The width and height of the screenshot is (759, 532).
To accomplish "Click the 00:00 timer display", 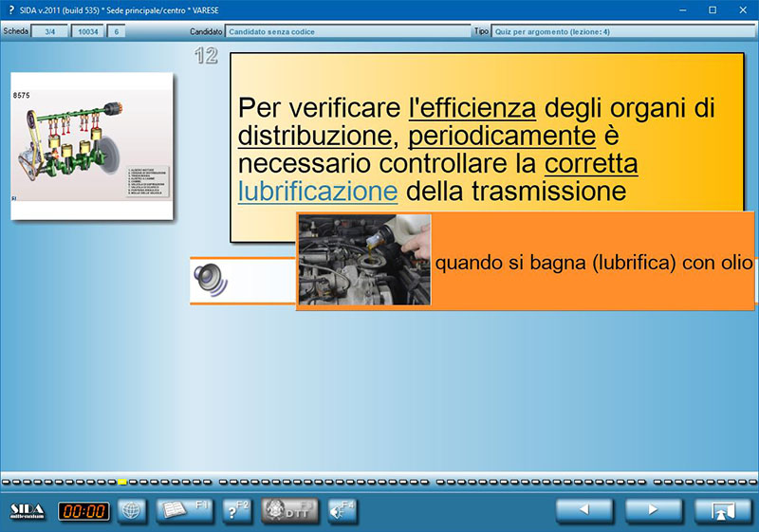I will [x=83, y=511].
